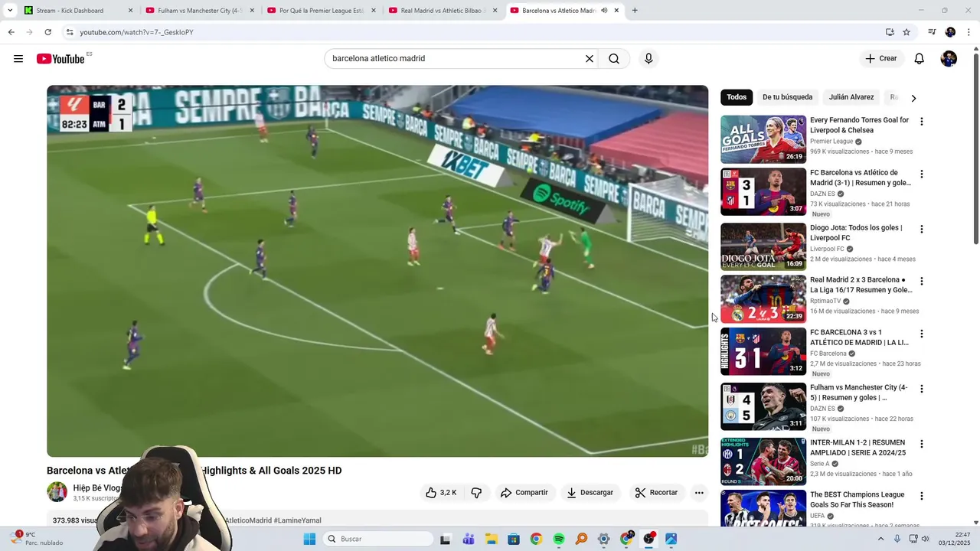Start voice search with the microphone
Image resolution: width=980 pixels, height=551 pixels.
coord(648,59)
